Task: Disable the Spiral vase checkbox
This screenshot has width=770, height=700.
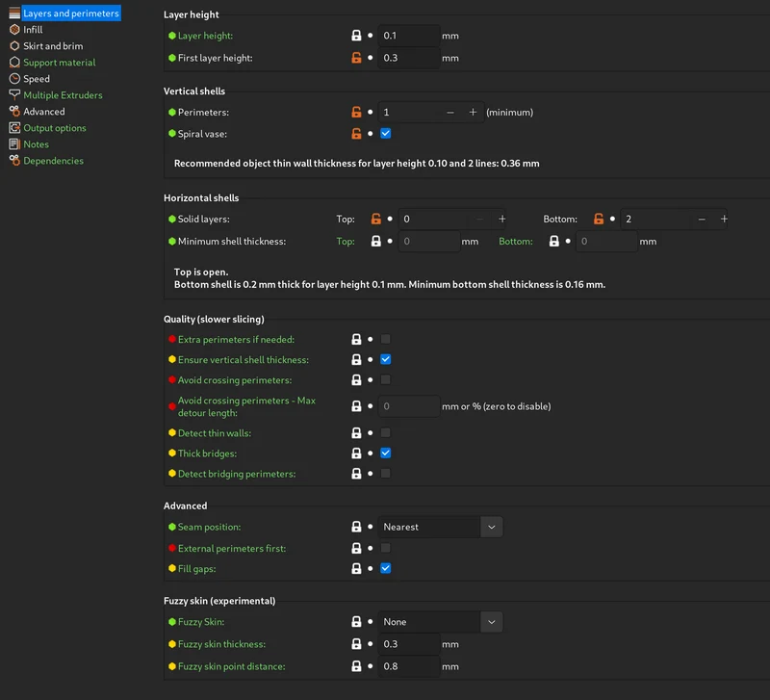Action: pos(386,133)
